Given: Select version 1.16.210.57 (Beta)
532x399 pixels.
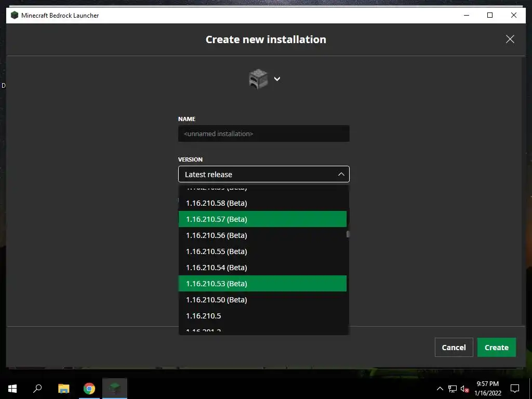Looking at the screenshot, I should pos(262,219).
